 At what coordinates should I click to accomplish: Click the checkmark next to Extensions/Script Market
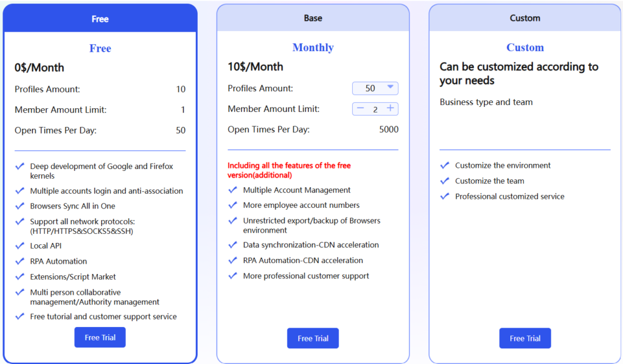(x=20, y=276)
